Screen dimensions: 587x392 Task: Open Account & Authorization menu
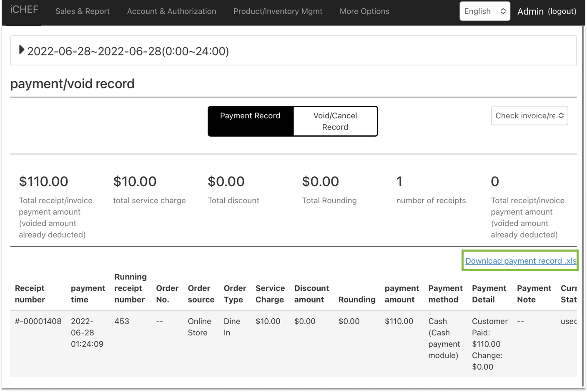[171, 11]
